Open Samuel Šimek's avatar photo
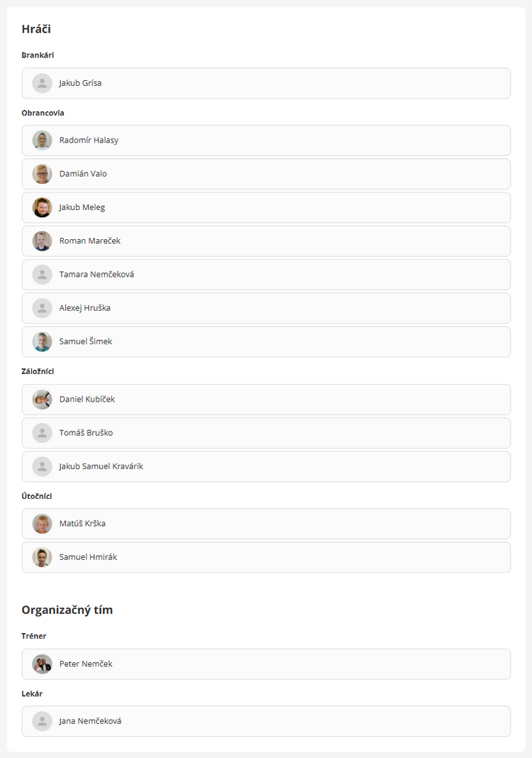The height and width of the screenshot is (758, 532). 42,342
